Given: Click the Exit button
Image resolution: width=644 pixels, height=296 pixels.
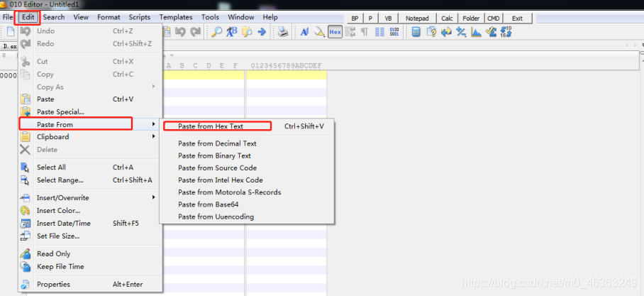Looking at the screenshot, I should point(518,18).
